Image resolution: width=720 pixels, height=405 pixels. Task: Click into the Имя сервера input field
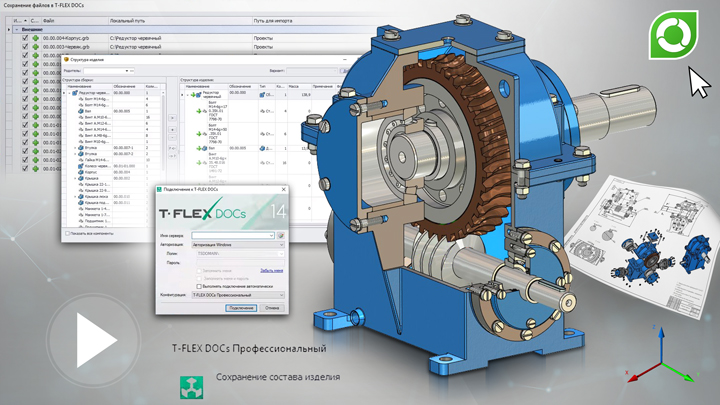pyautogui.click(x=231, y=236)
